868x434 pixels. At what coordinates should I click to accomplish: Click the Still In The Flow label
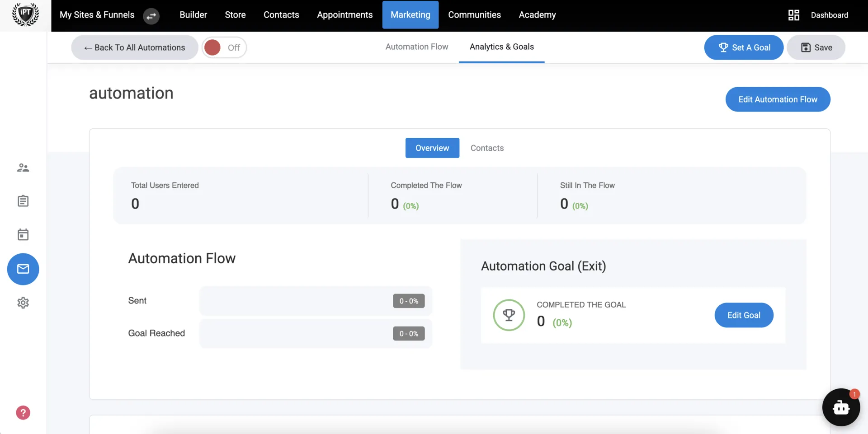(587, 185)
